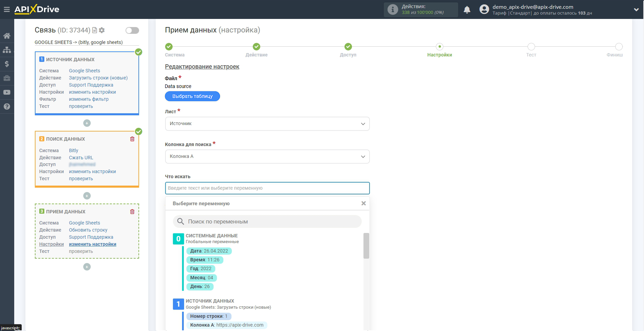Click Support Поддержка in source block
Viewport: 644px width, 331px height.
[91, 85]
